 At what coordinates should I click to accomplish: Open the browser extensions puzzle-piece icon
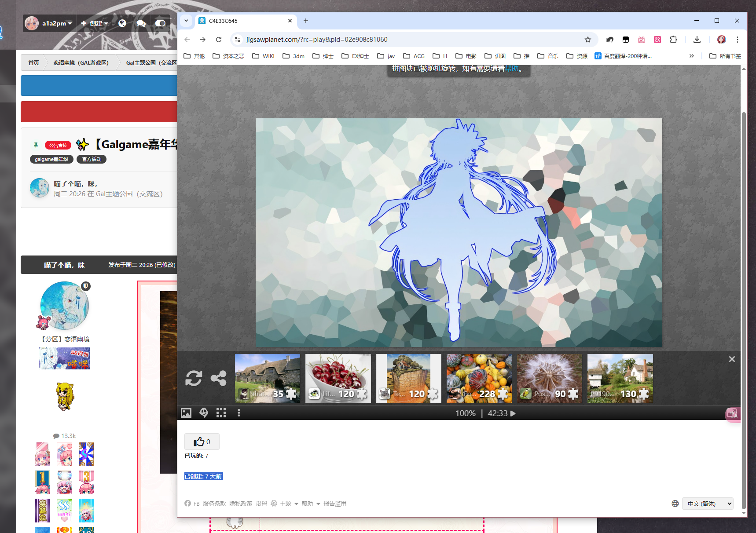(x=673, y=40)
